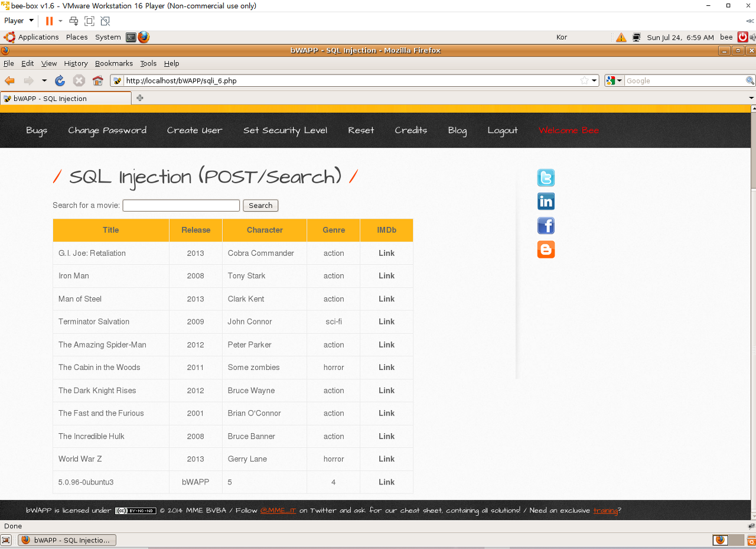Click the red power shutdown icon
This screenshot has height=549, width=756.
pyautogui.click(x=742, y=37)
